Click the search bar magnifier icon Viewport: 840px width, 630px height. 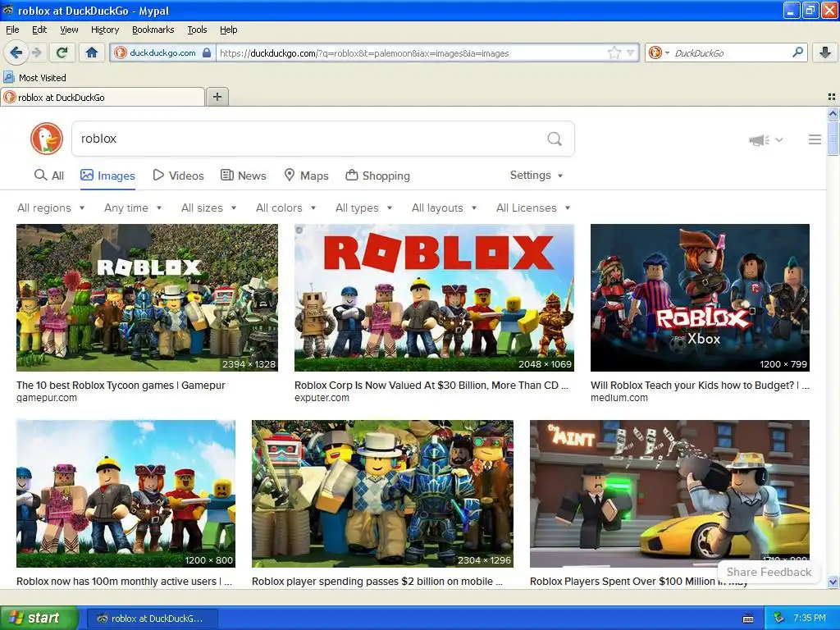point(797,52)
